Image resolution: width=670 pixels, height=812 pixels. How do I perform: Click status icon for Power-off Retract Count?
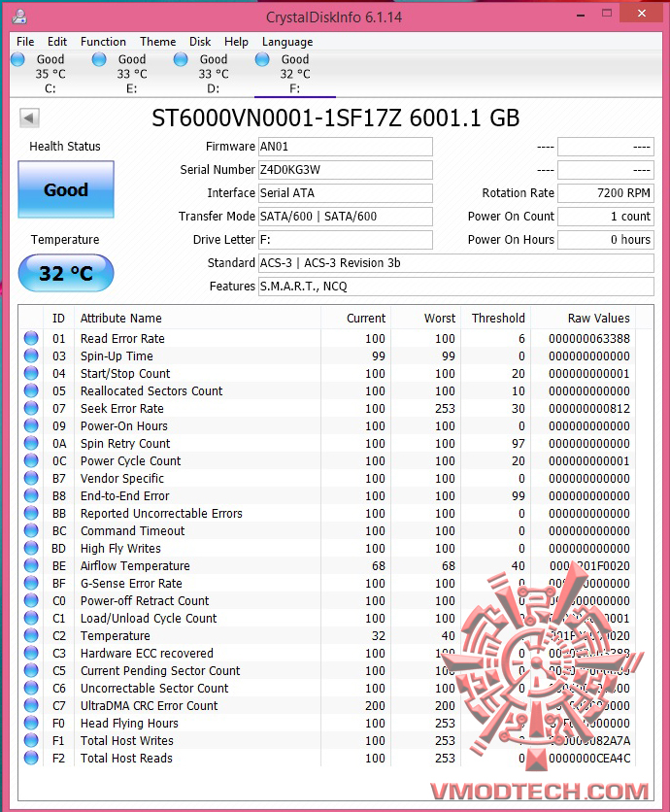(x=31, y=600)
